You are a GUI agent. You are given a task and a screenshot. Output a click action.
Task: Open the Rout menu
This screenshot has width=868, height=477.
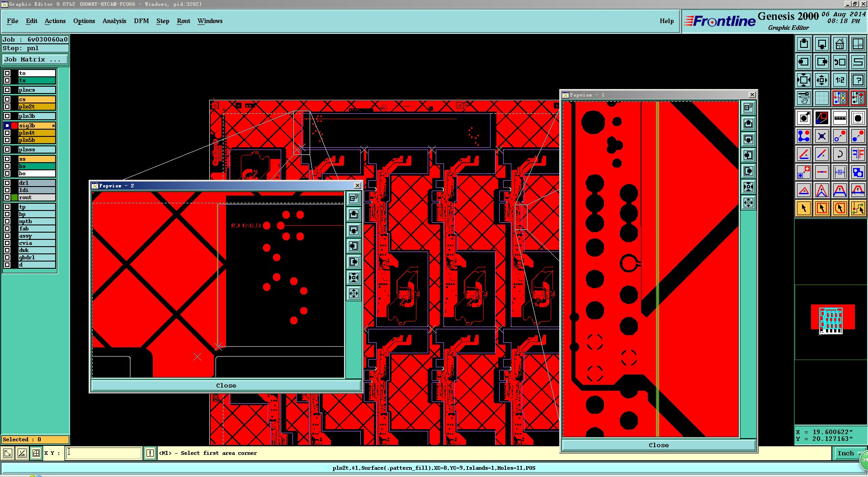(x=184, y=21)
